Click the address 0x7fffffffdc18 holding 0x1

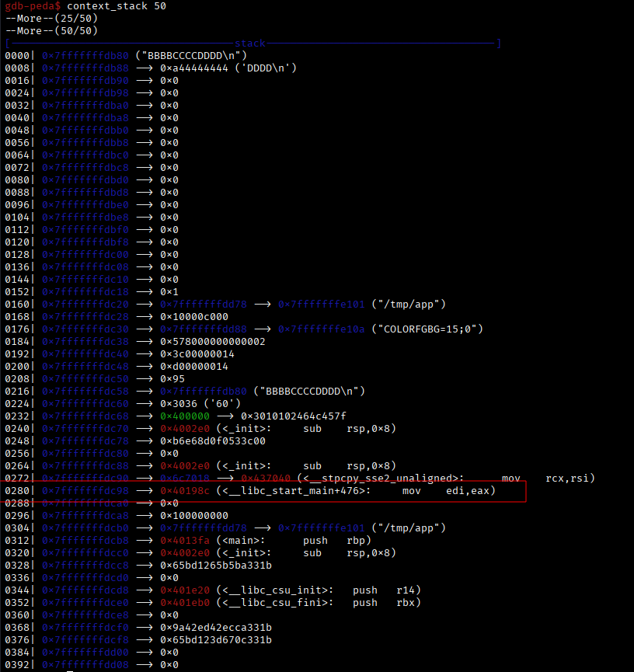pyautogui.click(x=85, y=292)
